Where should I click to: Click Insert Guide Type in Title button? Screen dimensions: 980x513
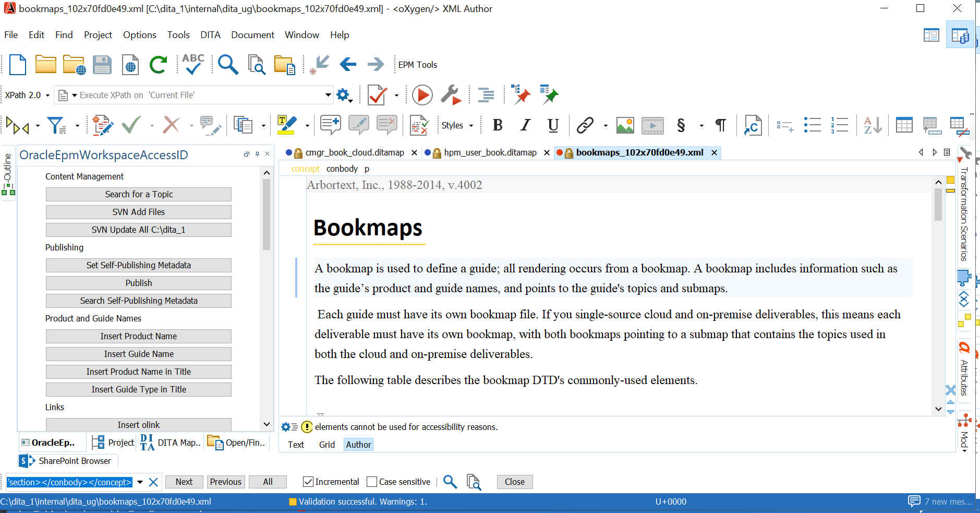tap(139, 389)
